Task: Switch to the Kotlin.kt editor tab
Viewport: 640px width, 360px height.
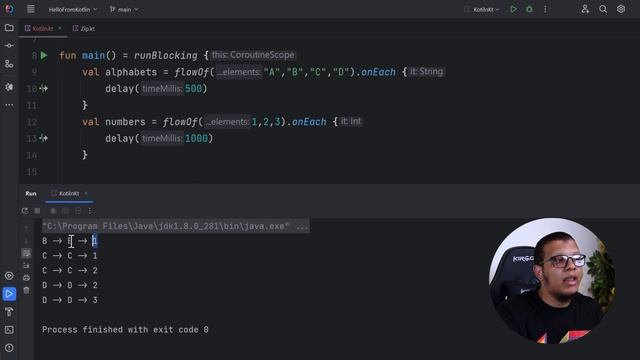Action: point(42,29)
